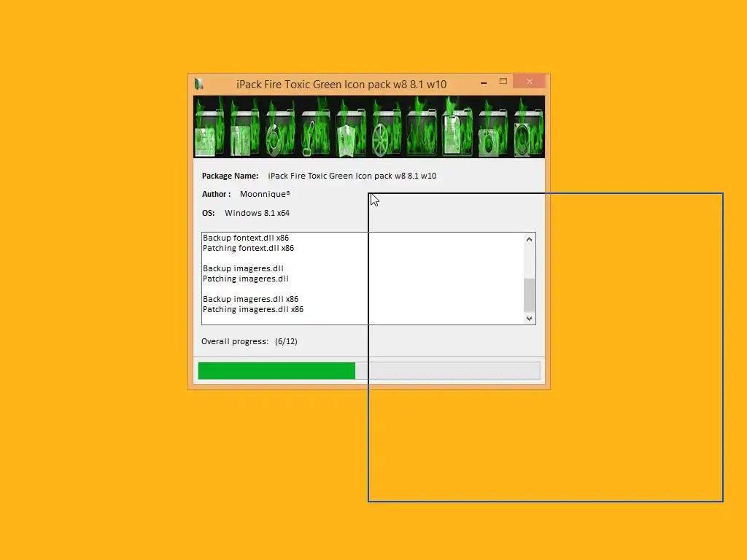Click log line 'Backup imageres.dll x86'
This screenshot has width=747, height=560.
[251, 299]
